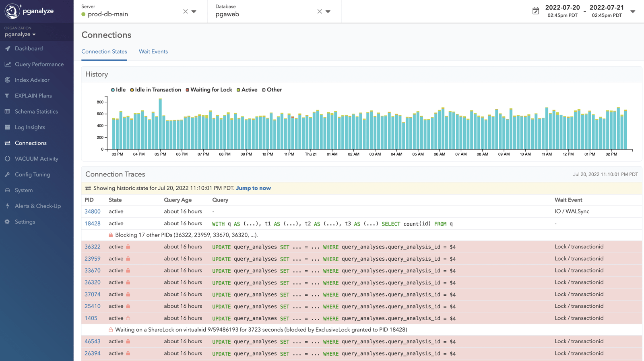Open Index Advisor page
This screenshot has height=361, width=644.
tap(32, 80)
